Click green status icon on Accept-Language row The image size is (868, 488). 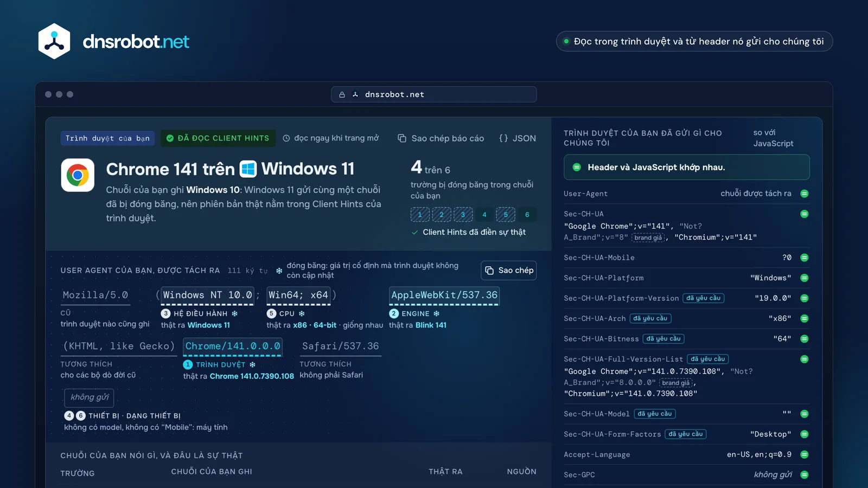[805, 454]
